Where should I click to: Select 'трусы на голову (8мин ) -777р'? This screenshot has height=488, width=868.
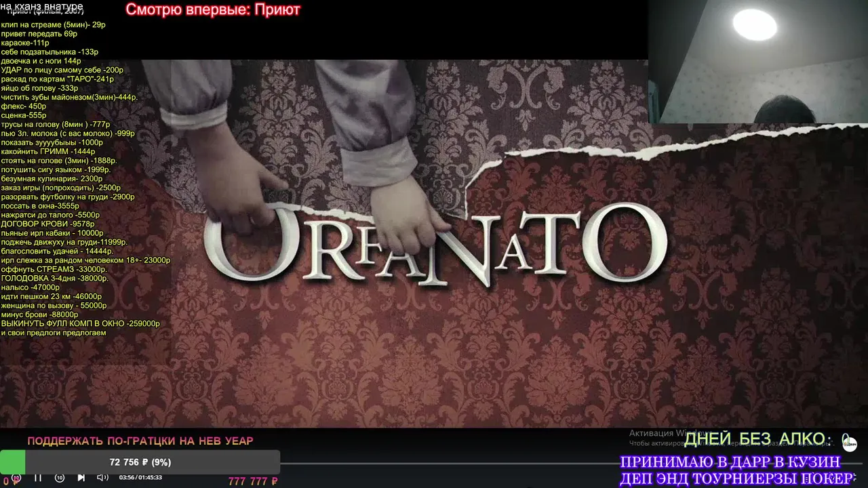pyautogui.click(x=56, y=124)
